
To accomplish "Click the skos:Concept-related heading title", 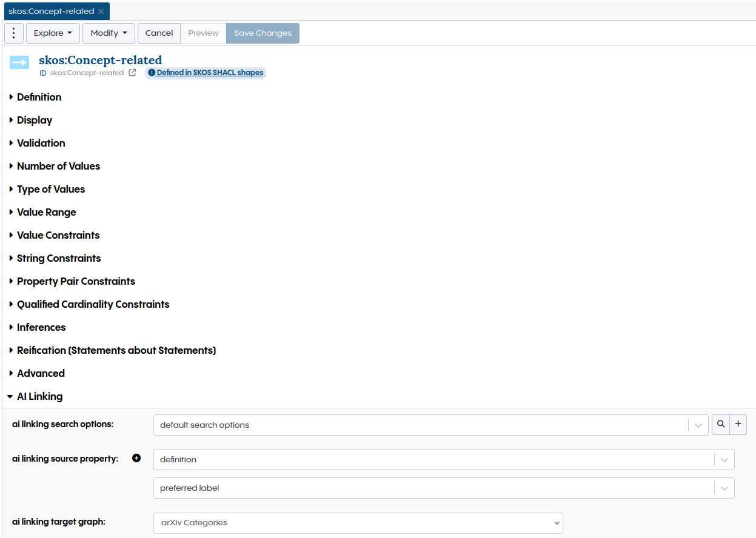I will tap(101, 60).
